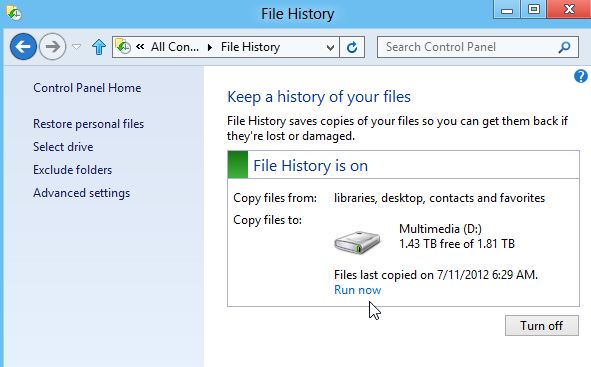This screenshot has height=367, width=591.
Task: Select 'All Con...' breadcrumb segment
Action: 175,47
